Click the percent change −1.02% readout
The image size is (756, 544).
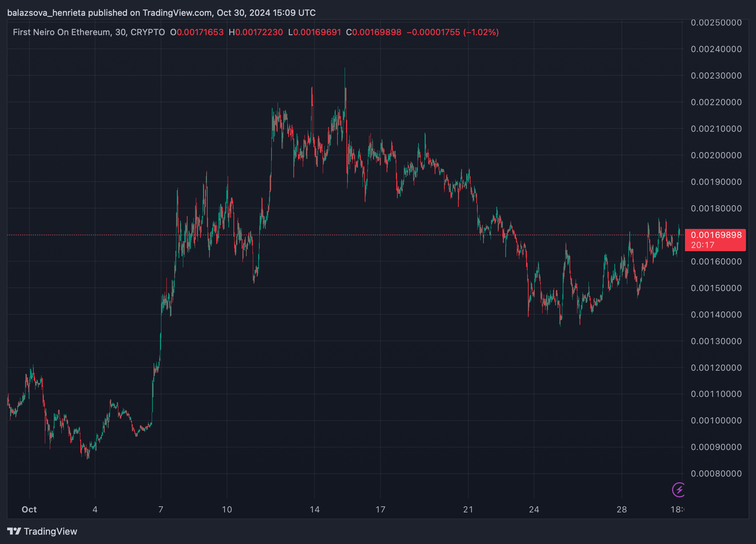(x=481, y=32)
